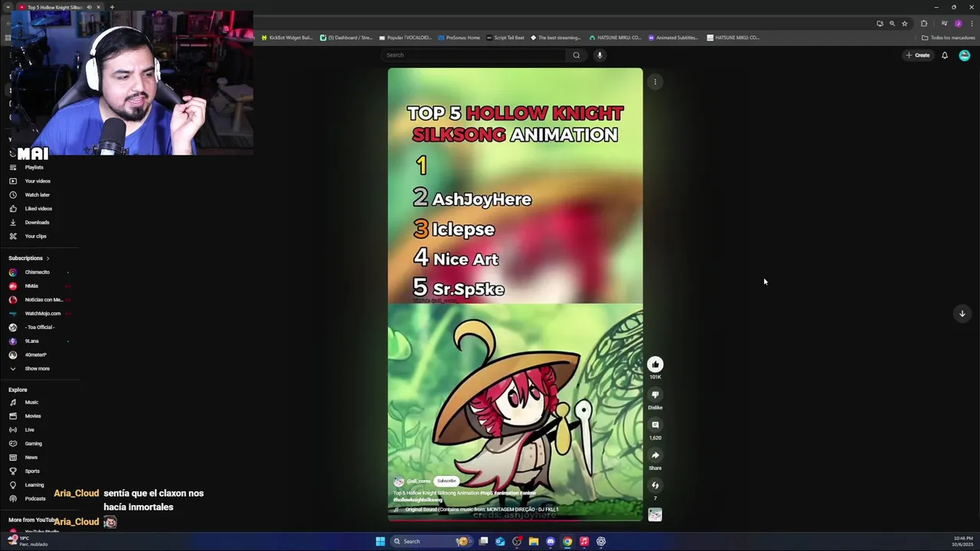
Task: Open the KickBot Widget Buil... bookmark
Action: pyautogui.click(x=287, y=37)
